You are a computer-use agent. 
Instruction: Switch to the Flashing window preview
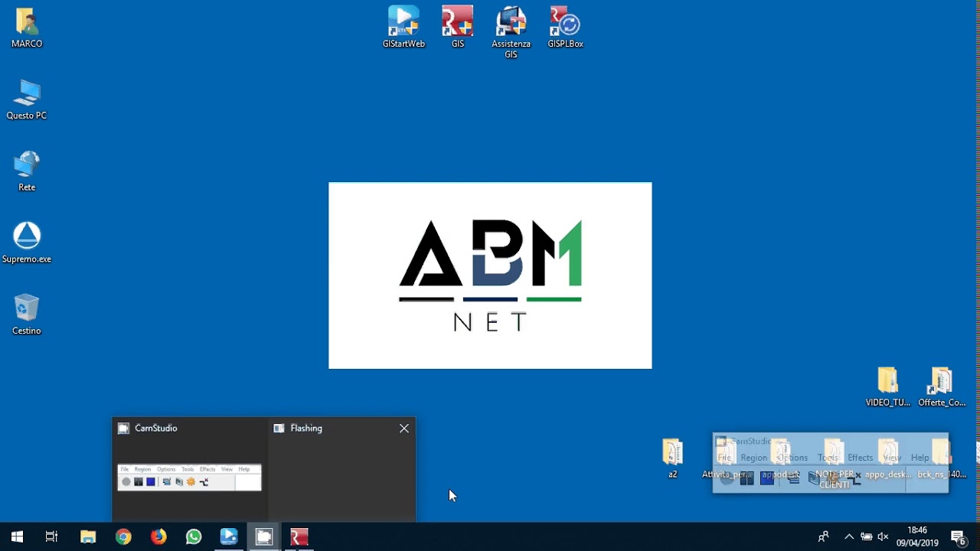coord(341,469)
